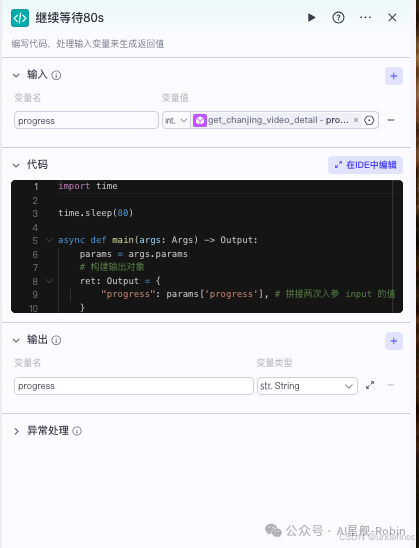Image resolution: width=419 pixels, height=548 pixels.
Task: Edit the progress input variable name
Action: 86,120
